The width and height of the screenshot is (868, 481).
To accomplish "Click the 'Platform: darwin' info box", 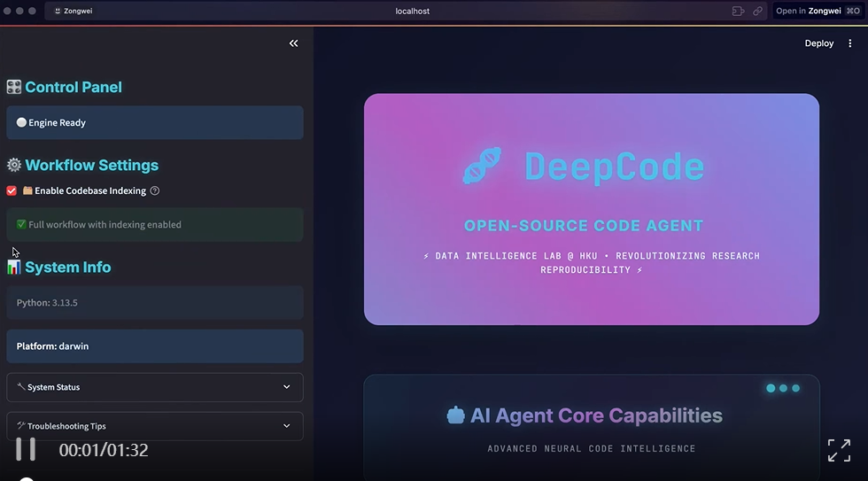I will point(154,346).
